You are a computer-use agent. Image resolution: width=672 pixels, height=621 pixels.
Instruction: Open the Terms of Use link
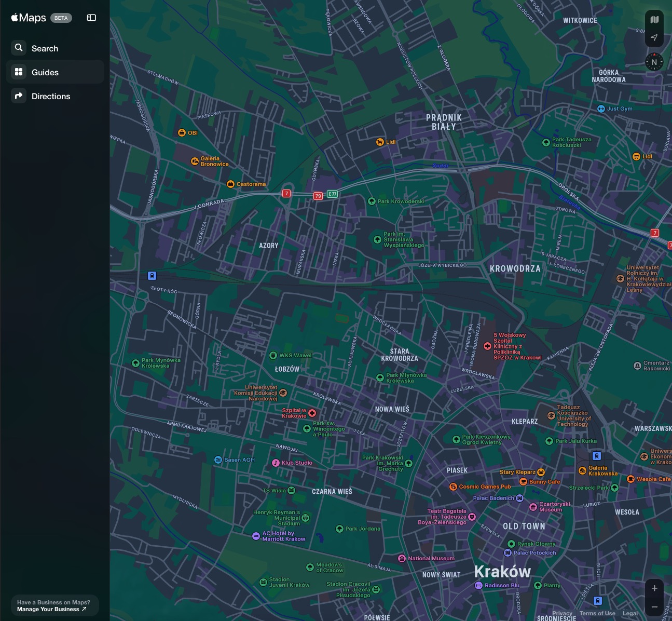[x=597, y=613]
